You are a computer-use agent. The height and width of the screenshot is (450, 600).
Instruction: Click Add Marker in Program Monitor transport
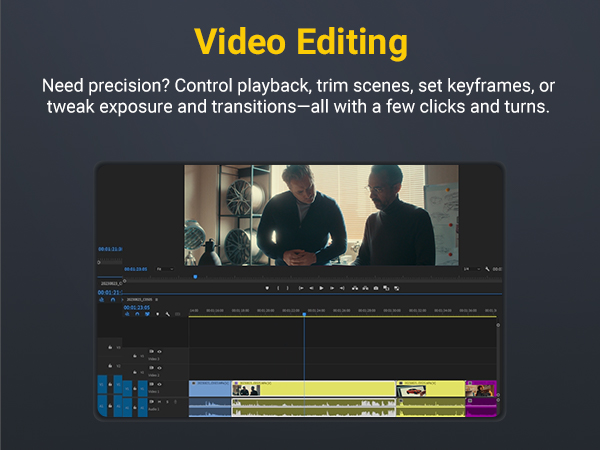tap(267, 288)
